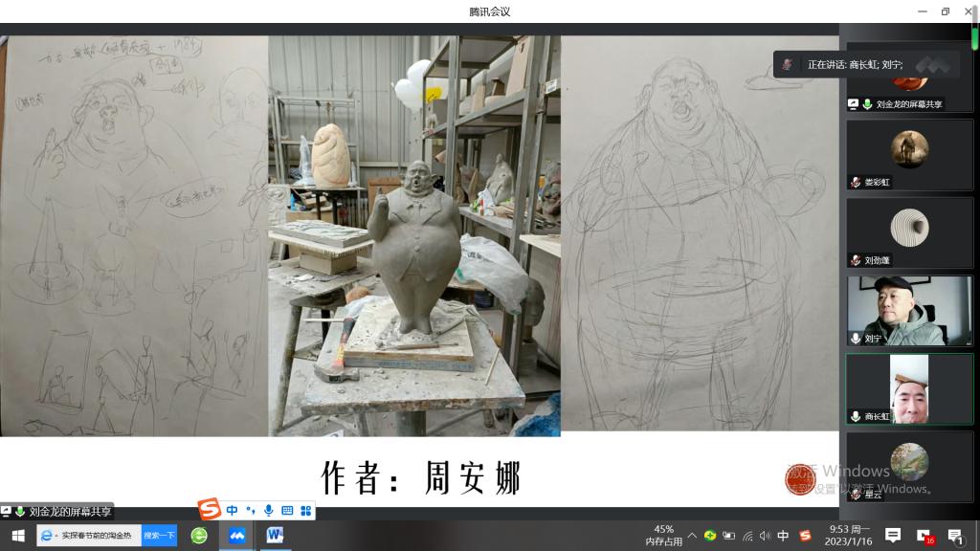This screenshot has width=980, height=551.
Task: Toggle Sogou Chinese/English input mode
Action: point(233,511)
